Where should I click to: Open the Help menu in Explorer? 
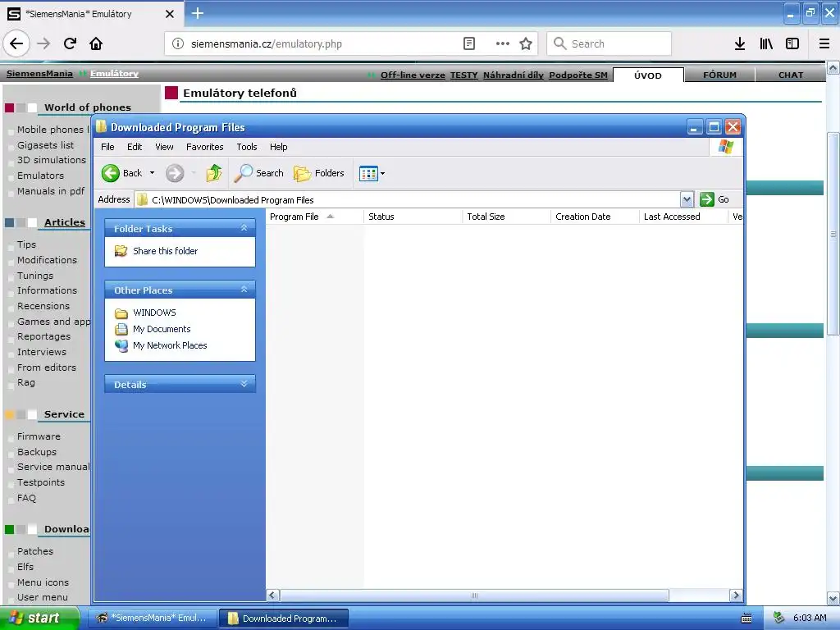coord(279,147)
